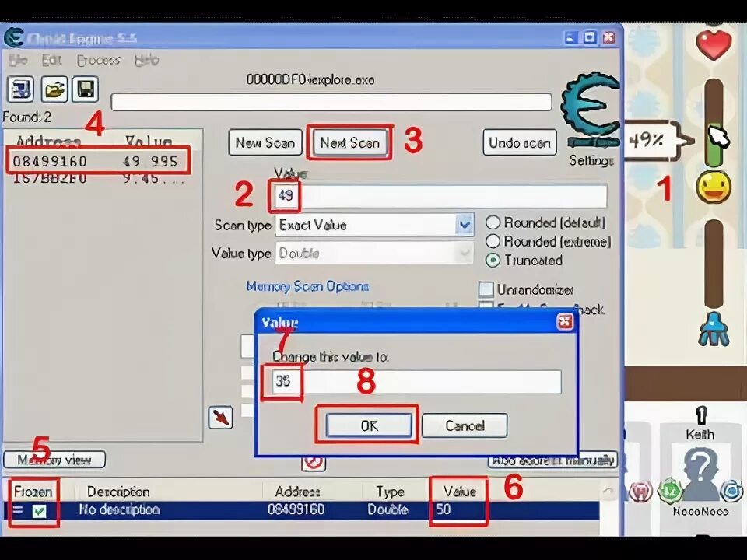Image resolution: width=747 pixels, height=560 pixels.
Task: Click the green happiness meter bar in game
Action: pyautogui.click(x=714, y=123)
